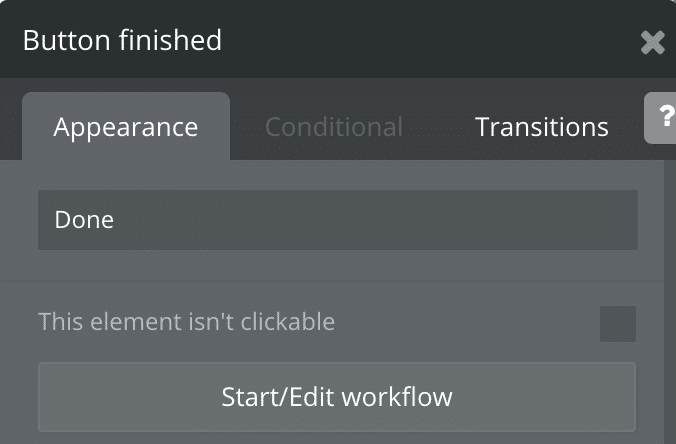Click the question mark help icon
This screenshot has width=676, height=444.
coord(663,119)
